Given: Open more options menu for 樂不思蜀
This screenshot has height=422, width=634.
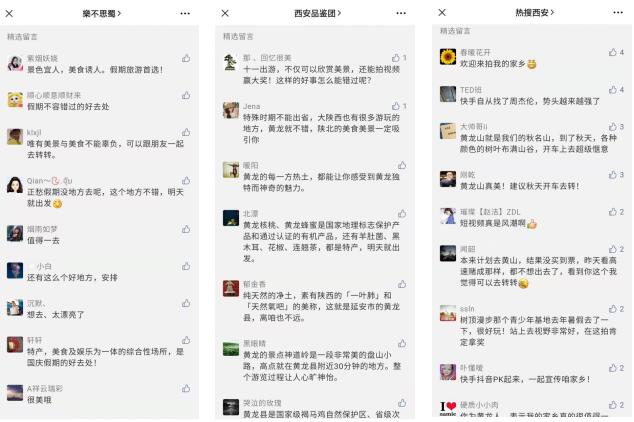Looking at the screenshot, I should click(185, 13).
